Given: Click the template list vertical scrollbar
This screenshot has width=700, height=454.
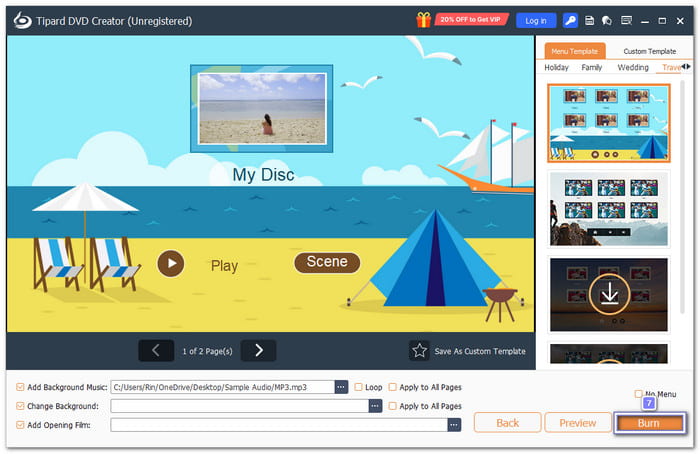Looking at the screenshot, I should tap(683, 196).
